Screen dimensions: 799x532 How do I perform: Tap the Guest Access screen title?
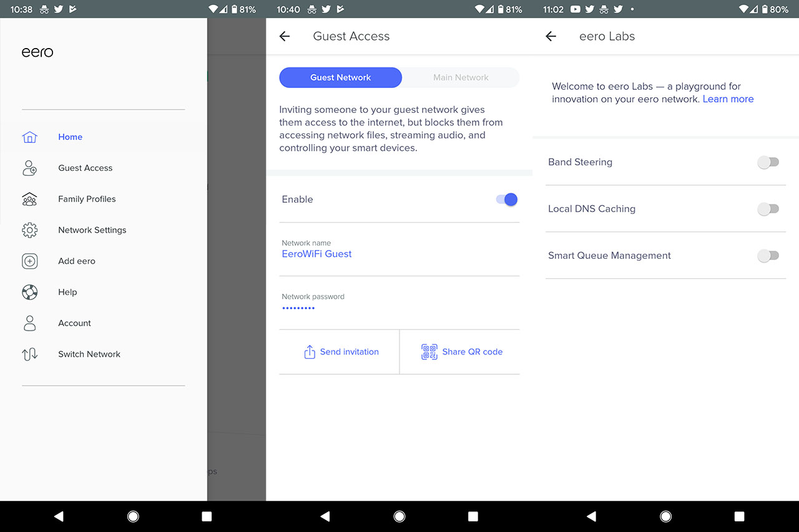pyautogui.click(x=351, y=36)
